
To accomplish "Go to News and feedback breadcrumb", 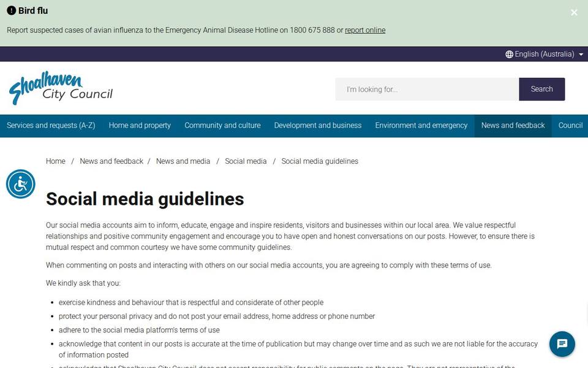I will coord(111,161).
